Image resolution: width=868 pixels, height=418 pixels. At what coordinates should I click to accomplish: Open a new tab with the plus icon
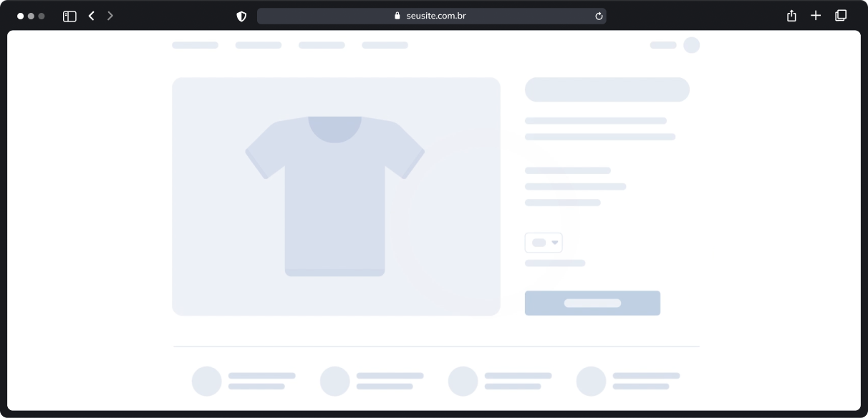pyautogui.click(x=816, y=15)
